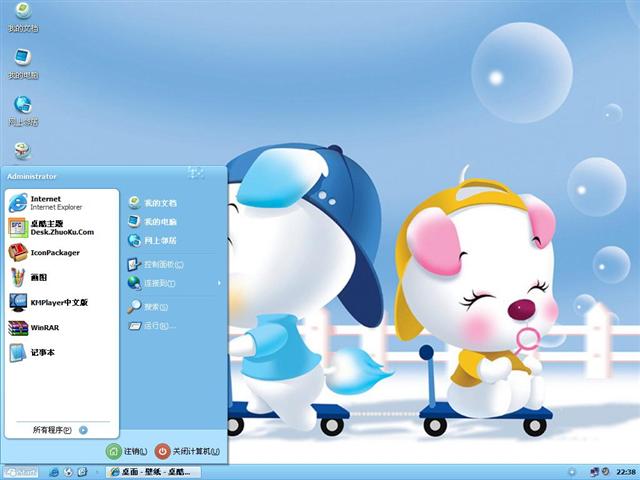This screenshot has height=480, width=640.
Task: Click the 22:38 taskbar clock
Action: 626,472
